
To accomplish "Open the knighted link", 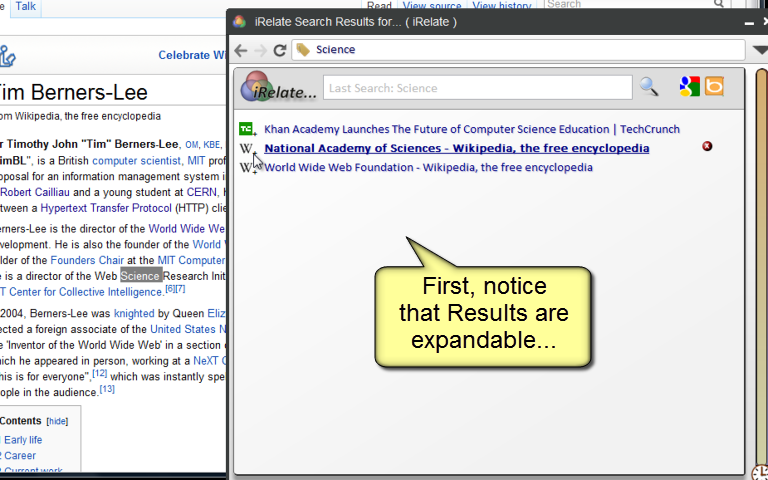I will [134, 313].
